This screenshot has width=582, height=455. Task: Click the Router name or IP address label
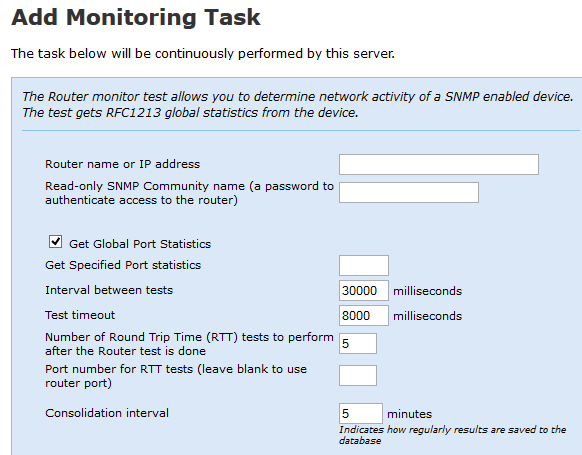click(122, 164)
